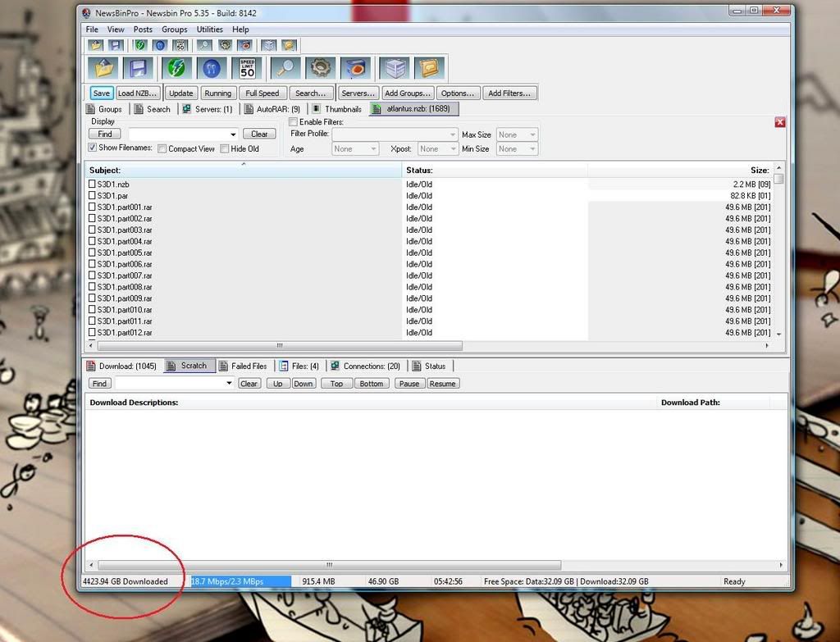This screenshot has width=840, height=642.
Task: Switch to the Thumbnails tab
Action: click(337, 109)
